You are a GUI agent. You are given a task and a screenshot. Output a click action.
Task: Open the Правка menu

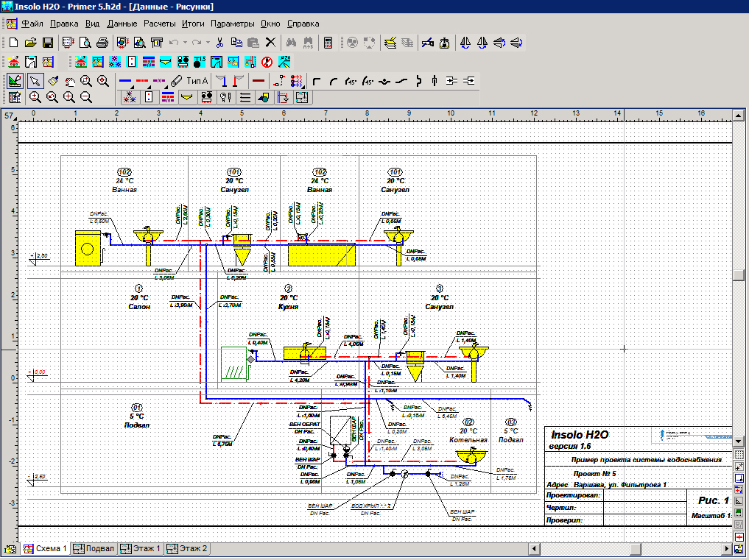[64, 24]
